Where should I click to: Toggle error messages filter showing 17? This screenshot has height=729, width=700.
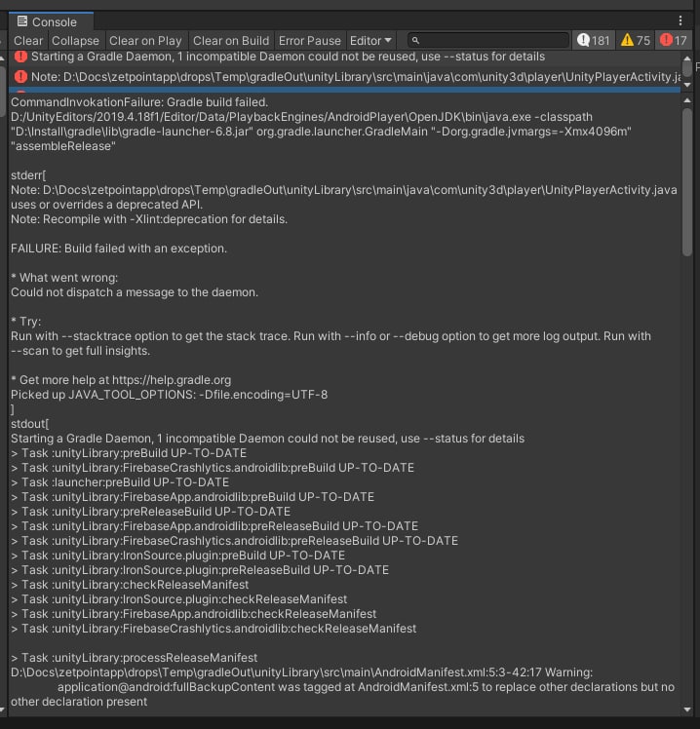[x=673, y=41]
